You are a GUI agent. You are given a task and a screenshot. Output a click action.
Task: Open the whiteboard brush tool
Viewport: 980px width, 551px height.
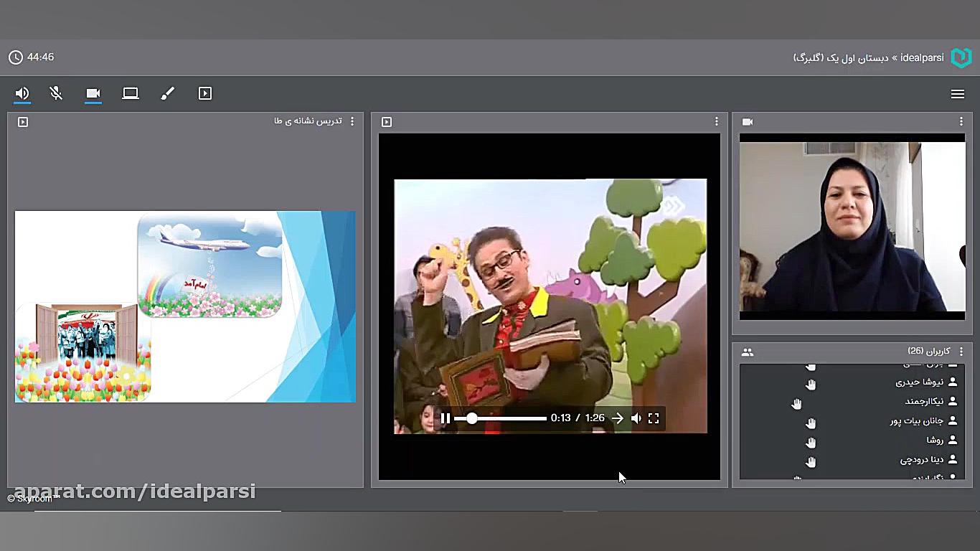coord(168,93)
